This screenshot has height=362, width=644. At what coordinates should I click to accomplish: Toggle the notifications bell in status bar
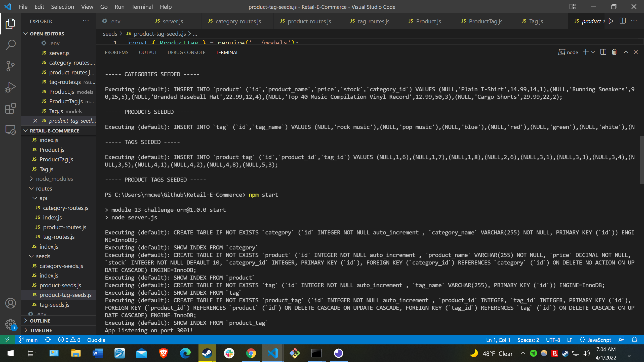coord(634,340)
